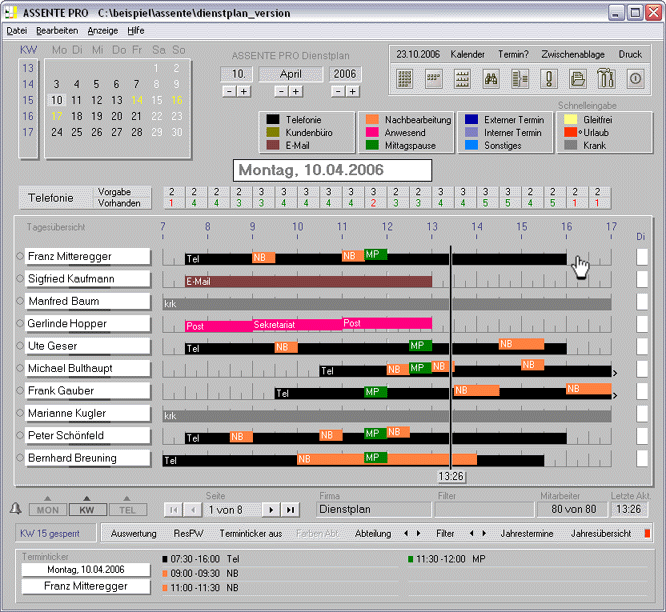Select radio button for Peter Schönfeld
The height and width of the screenshot is (612, 666).
[20, 435]
